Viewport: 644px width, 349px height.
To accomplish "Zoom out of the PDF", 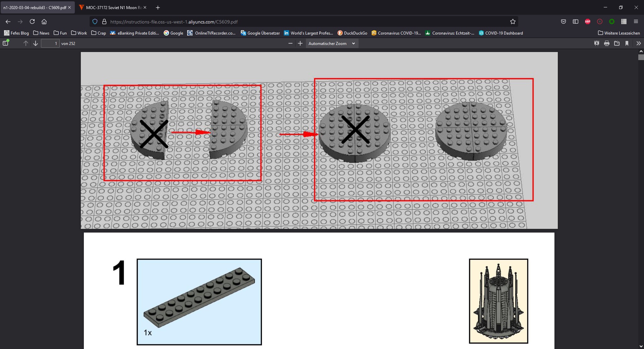I will [290, 43].
